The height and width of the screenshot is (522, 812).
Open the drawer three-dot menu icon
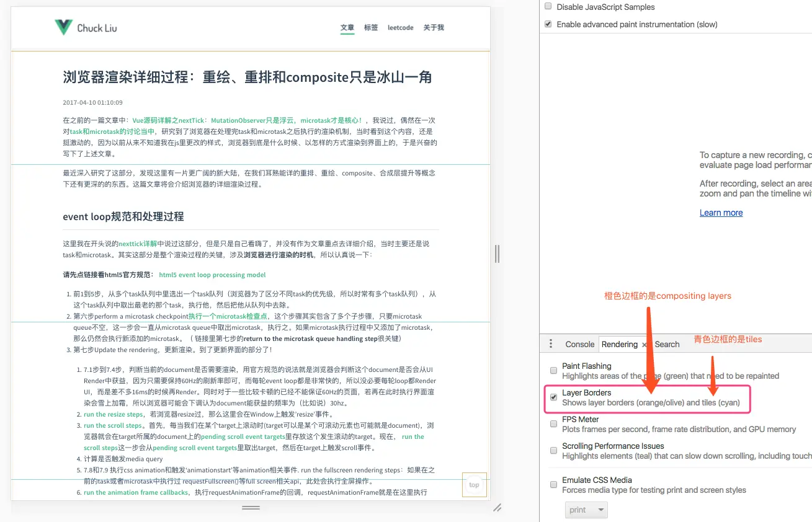point(551,344)
